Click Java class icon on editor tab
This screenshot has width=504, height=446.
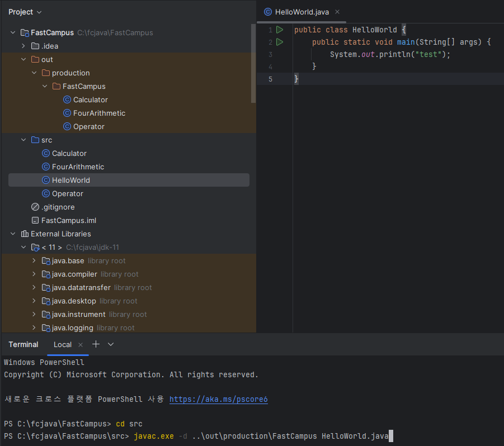tap(268, 12)
